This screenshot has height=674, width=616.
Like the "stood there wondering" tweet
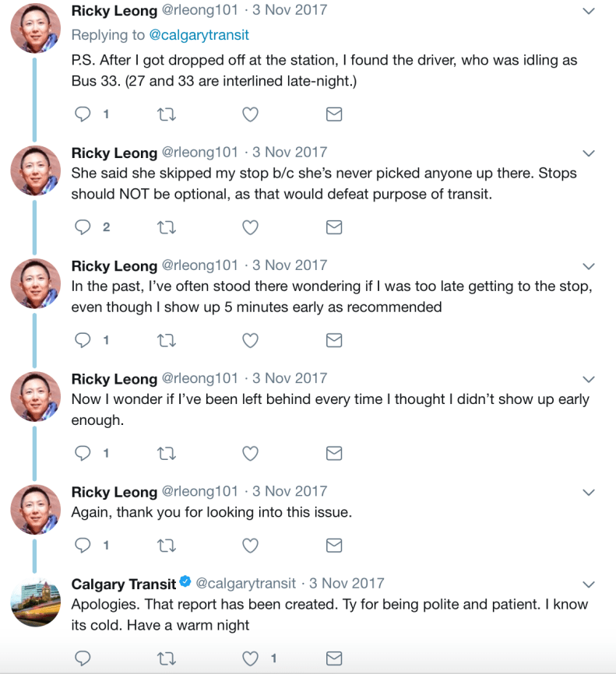pyautogui.click(x=250, y=339)
